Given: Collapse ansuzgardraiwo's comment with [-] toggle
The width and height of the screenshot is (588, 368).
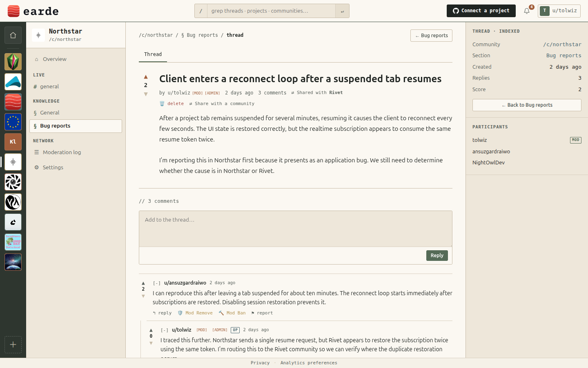Looking at the screenshot, I should click(157, 283).
